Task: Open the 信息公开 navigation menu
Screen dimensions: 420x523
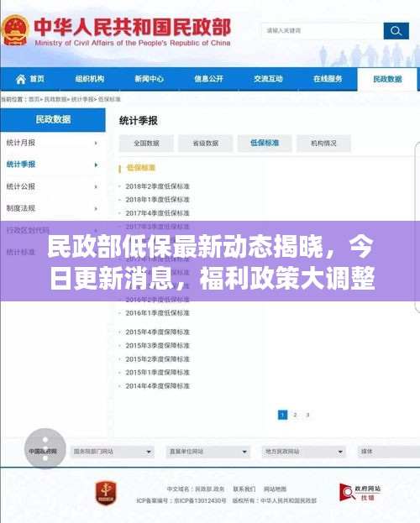Action: pos(208,79)
